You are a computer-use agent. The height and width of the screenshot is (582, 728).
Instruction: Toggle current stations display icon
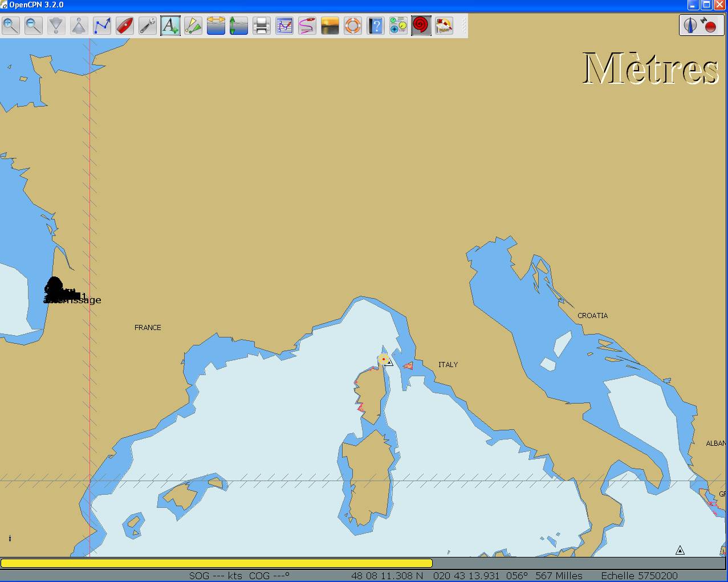(239, 26)
